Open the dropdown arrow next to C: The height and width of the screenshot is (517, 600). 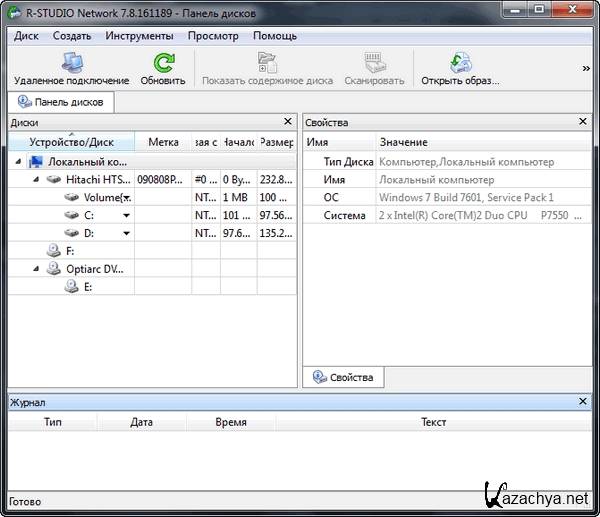click(127, 215)
